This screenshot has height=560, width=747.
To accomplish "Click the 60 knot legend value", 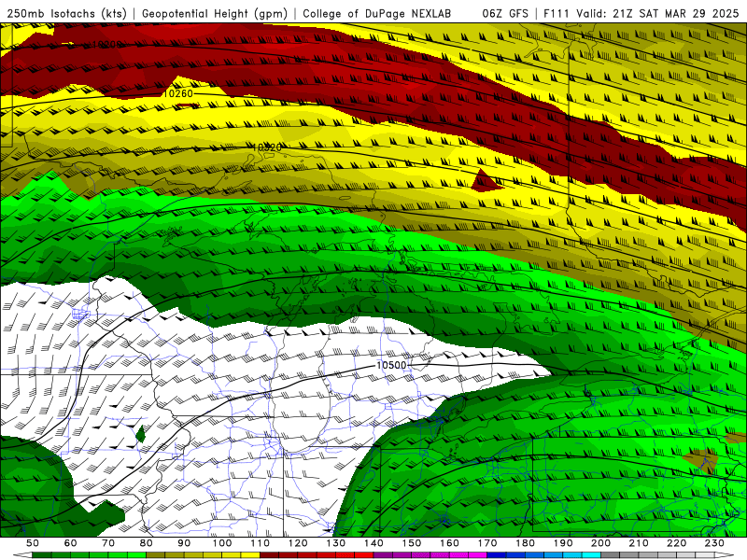I will click(x=70, y=543).
